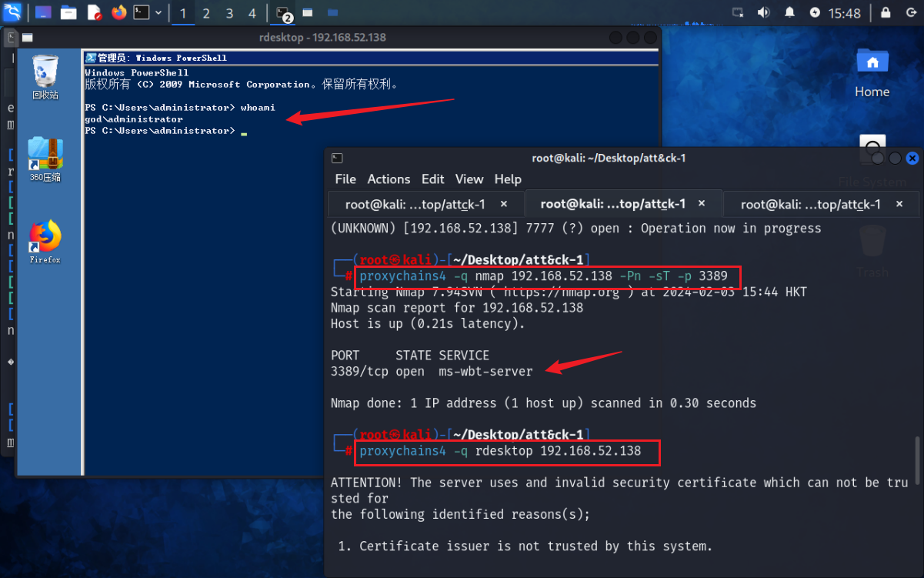The width and height of the screenshot is (924, 578).
Task: Click the Firefox shortcut on the remote desktop
Action: pyautogui.click(x=45, y=241)
